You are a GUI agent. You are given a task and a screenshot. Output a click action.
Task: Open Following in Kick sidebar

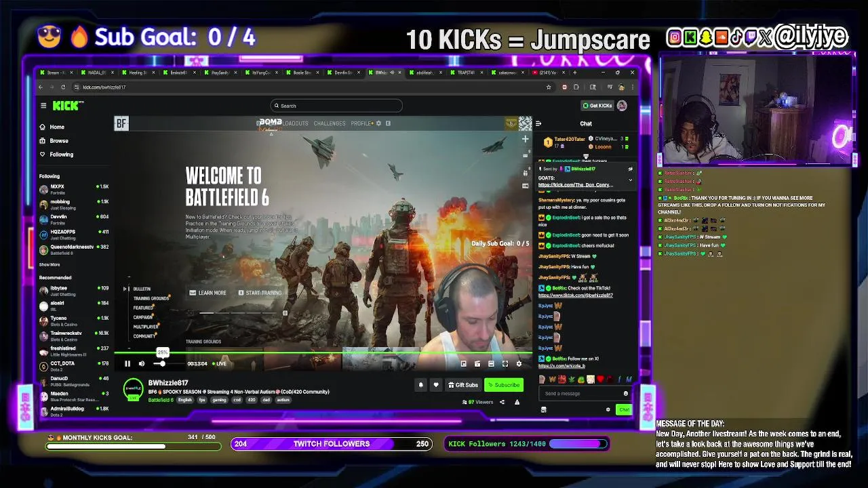pos(56,154)
